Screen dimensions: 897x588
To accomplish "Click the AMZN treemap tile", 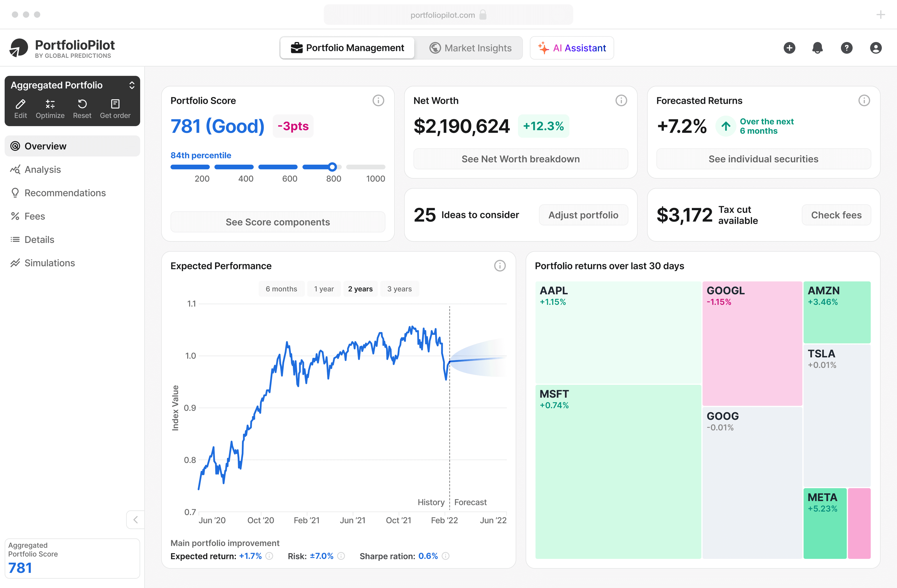I will [x=837, y=312].
